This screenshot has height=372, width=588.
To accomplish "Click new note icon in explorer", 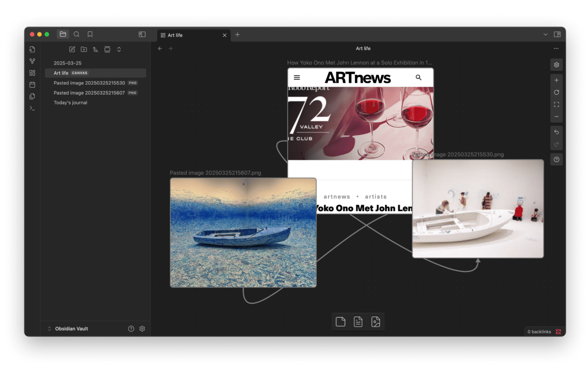I will 72,49.
